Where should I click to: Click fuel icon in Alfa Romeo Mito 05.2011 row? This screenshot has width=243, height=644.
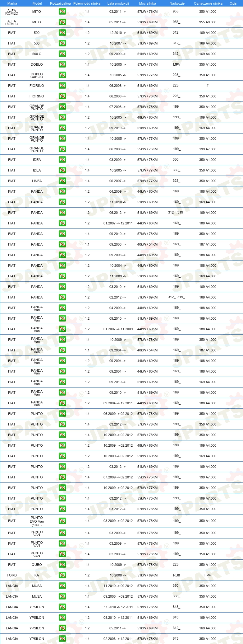[x=62, y=22]
